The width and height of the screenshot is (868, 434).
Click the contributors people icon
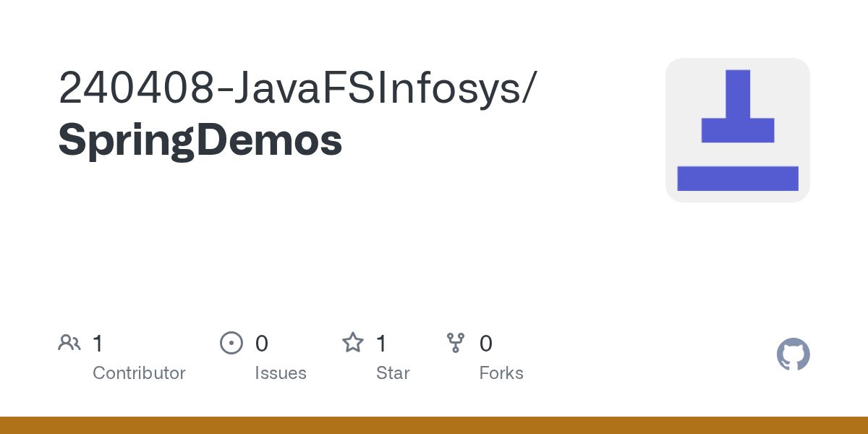69,342
